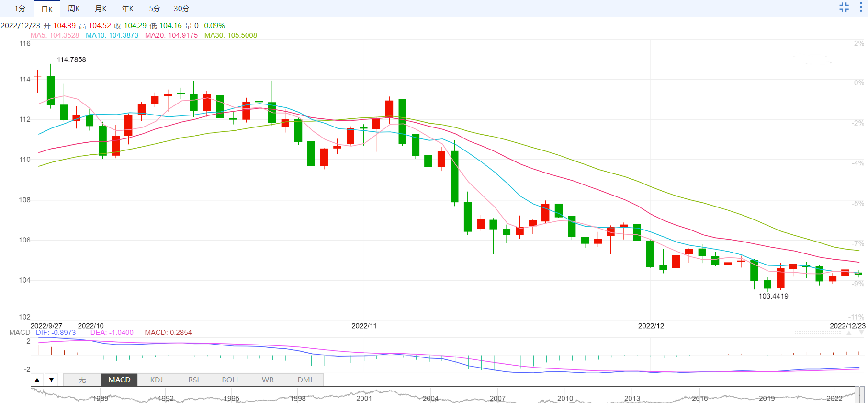Click the 2007 area in overview timeline
The image size is (868, 414).
[497, 398]
